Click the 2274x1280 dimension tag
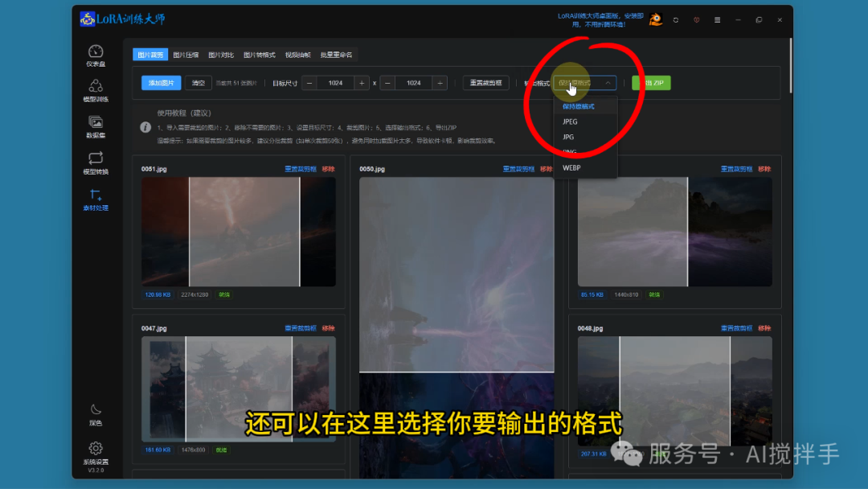The height and width of the screenshot is (489, 868). [x=194, y=294]
